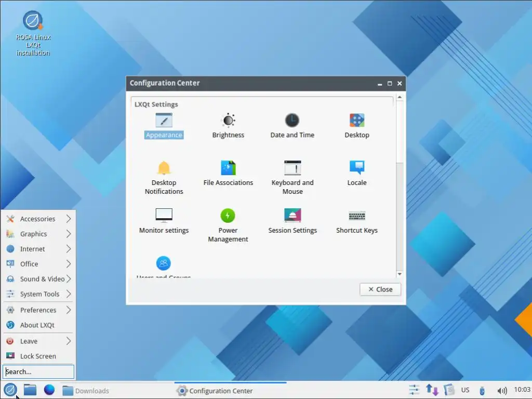Open Users and Groups icon

164,267
